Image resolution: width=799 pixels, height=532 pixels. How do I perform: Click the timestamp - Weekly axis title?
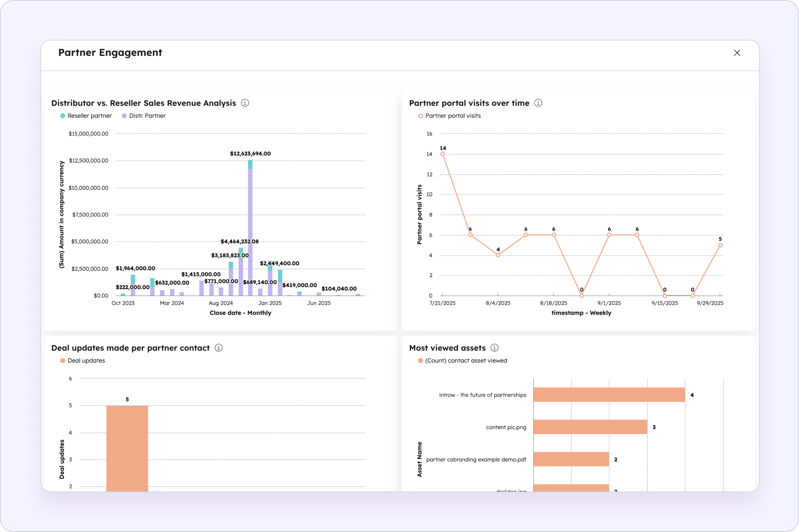pyautogui.click(x=581, y=313)
